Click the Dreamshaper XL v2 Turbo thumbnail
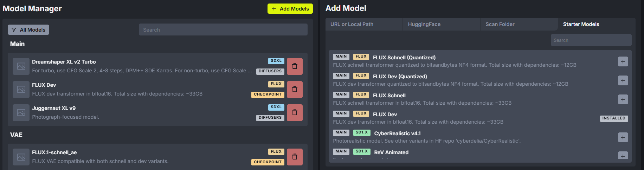This screenshot has width=644, height=170. tap(21, 66)
